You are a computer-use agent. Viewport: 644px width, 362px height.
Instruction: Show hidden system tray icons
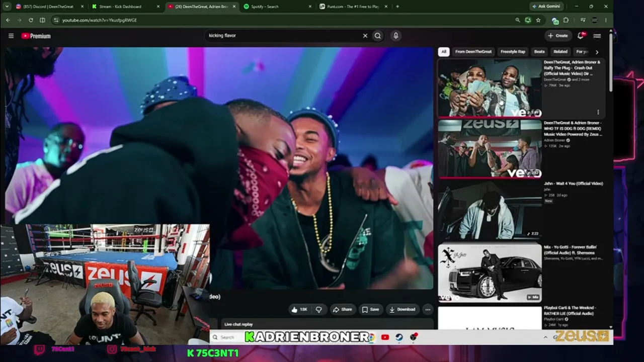coord(545,337)
